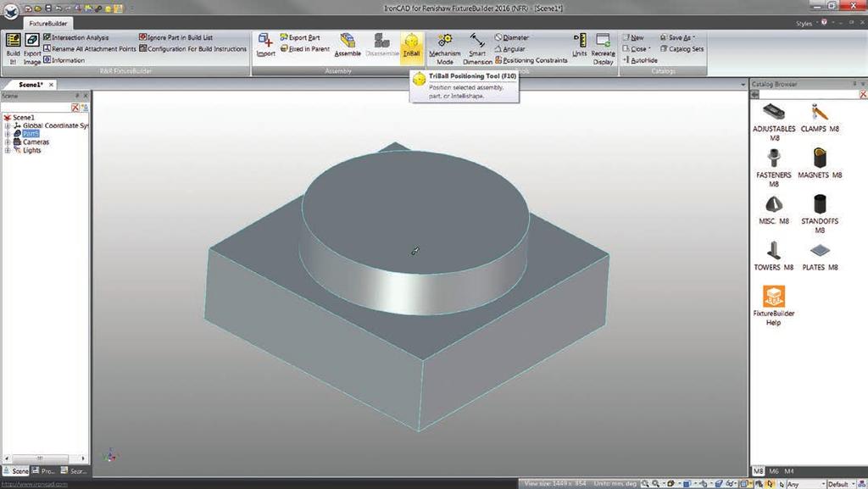
Task: Select Rename All Attachment Points
Action: (90, 48)
